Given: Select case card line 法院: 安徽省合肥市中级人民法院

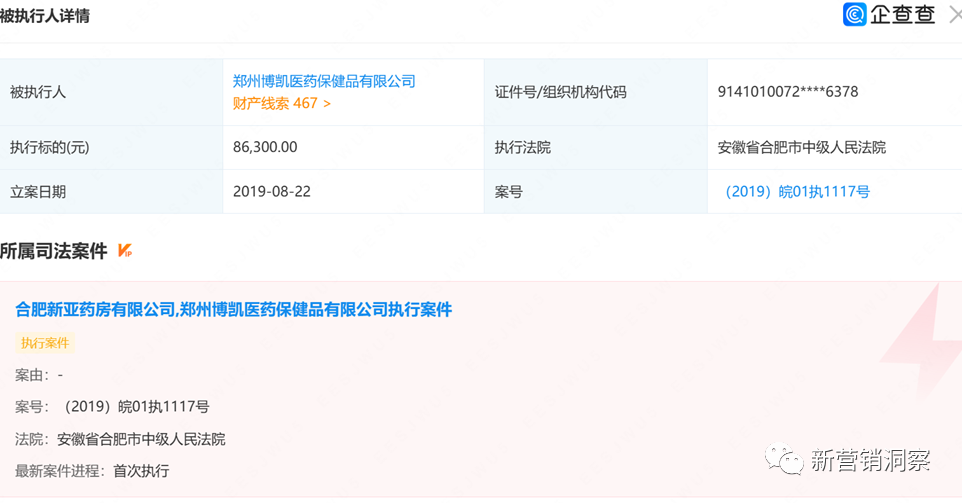Looking at the screenshot, I should point(120,439).
